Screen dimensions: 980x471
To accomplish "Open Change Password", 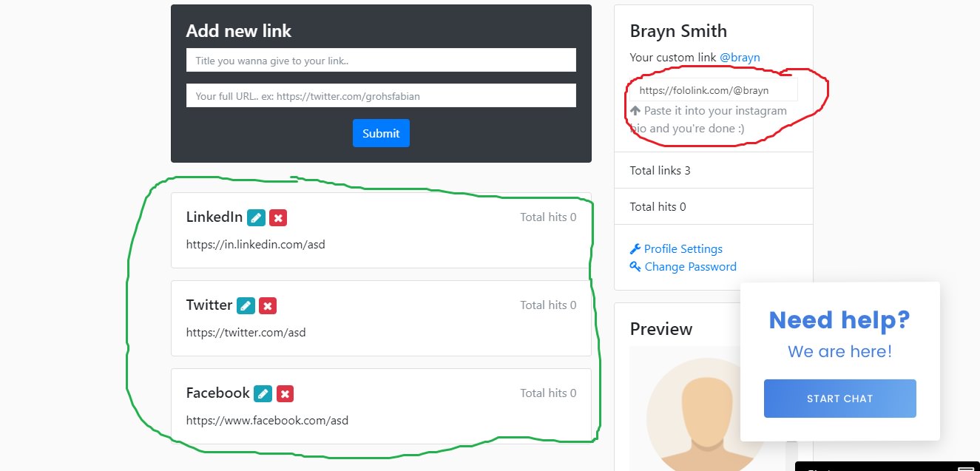I will pyautogui.click(x=691, y=267).
